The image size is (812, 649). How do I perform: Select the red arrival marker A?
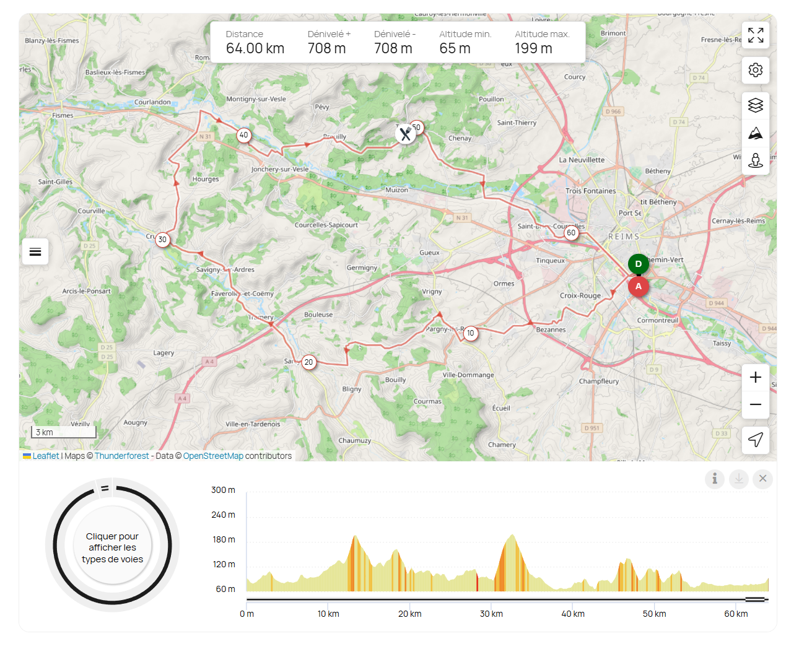click(x=638, y=287)
